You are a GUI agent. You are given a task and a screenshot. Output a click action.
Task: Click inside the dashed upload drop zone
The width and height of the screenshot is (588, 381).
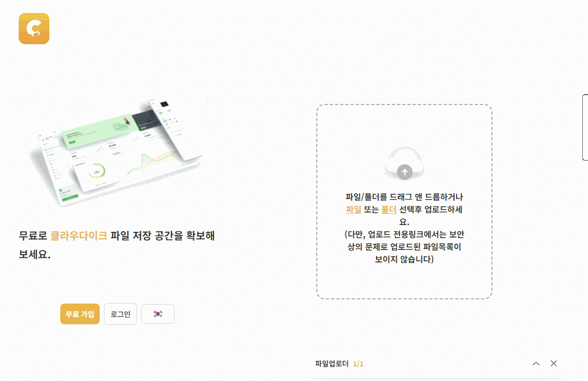click(x=404, y=202)
